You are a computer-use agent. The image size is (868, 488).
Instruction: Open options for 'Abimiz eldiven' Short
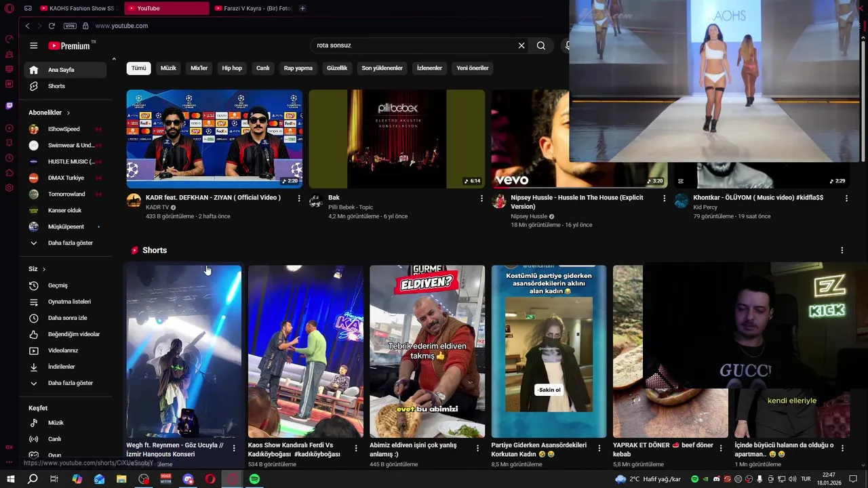[x=477, y=448]
